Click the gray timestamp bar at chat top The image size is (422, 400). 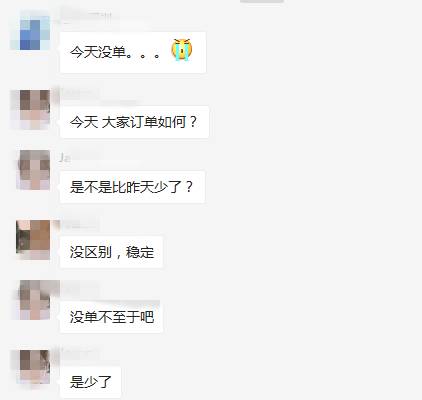pyautogui.click(x=262, y=1)
